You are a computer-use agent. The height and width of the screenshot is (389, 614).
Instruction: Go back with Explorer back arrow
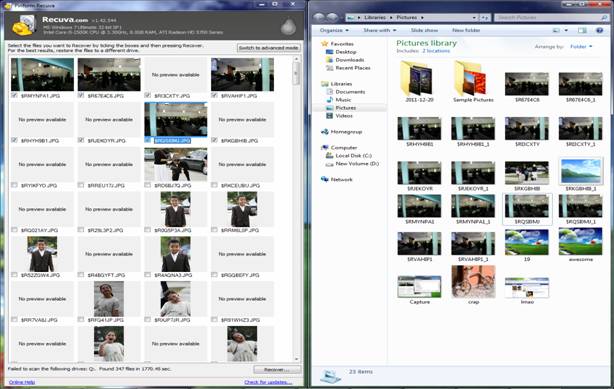[x=319, y=17]
